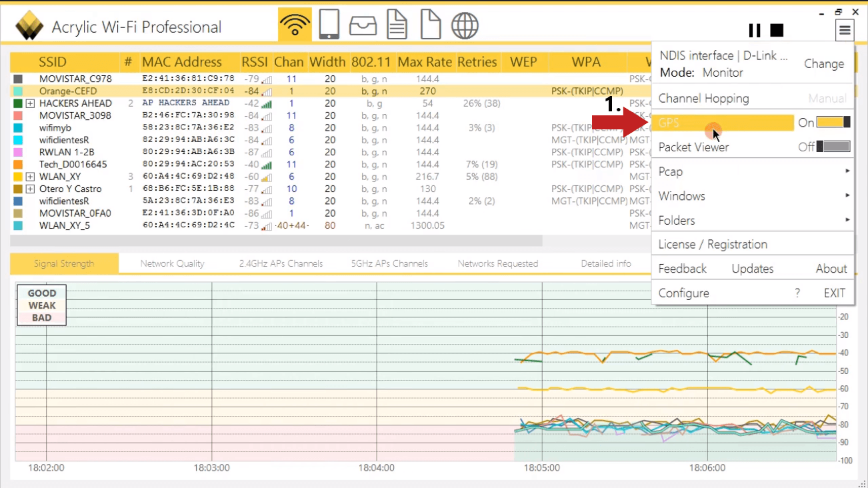Open the Windows submenu
This screenshot has height=488, width=868.
pos(753,196)
